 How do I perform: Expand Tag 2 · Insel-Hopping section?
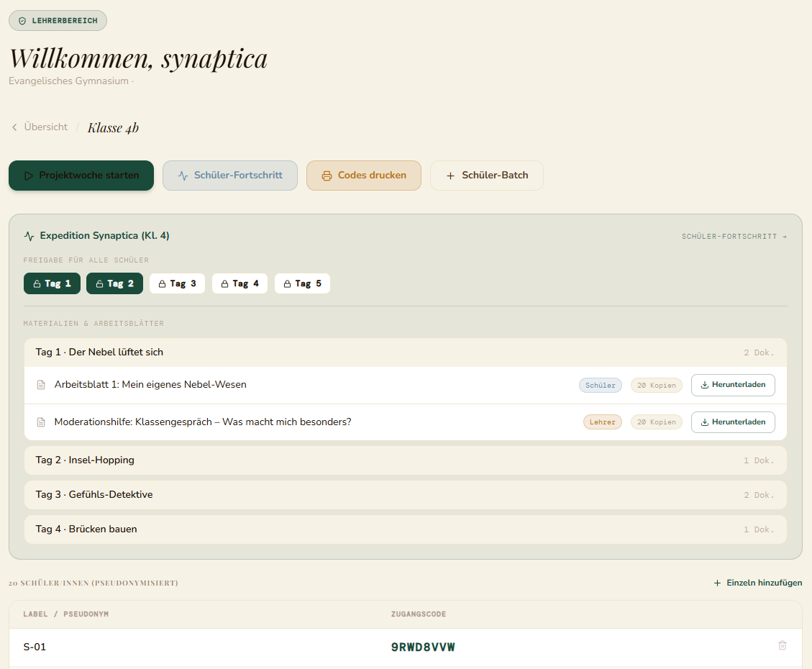[x=406, y=460]
